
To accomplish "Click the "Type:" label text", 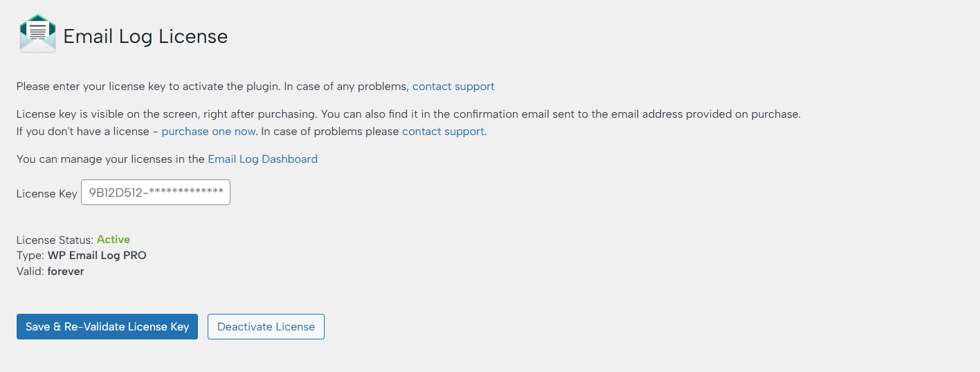I will pyautogui.click(x=30, y=256).
